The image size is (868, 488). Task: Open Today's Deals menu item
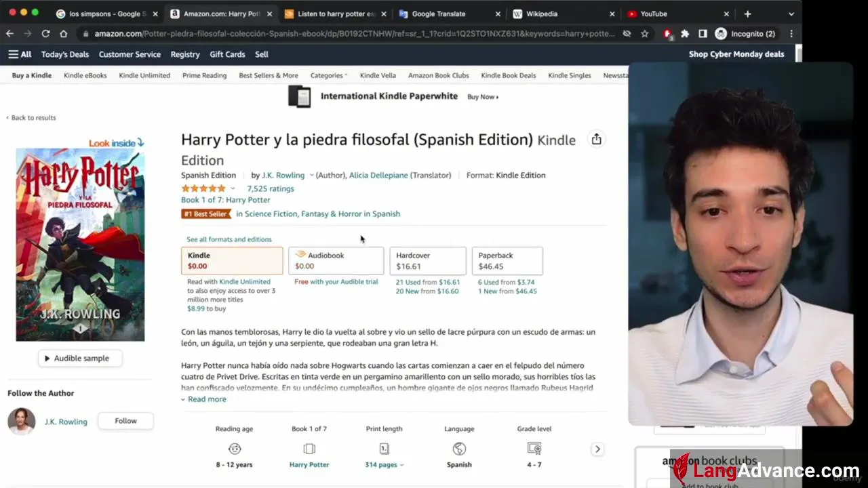pyautogui.click(x=65, y=54)
